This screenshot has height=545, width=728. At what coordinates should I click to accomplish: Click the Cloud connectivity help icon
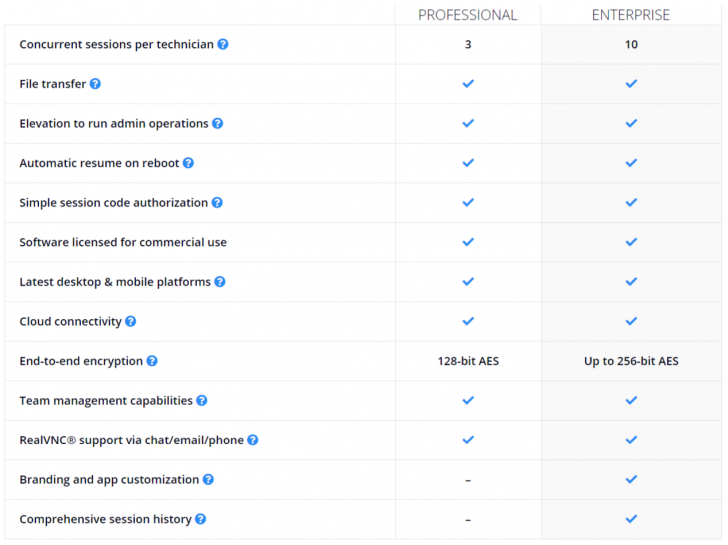[x=131, y=322]
